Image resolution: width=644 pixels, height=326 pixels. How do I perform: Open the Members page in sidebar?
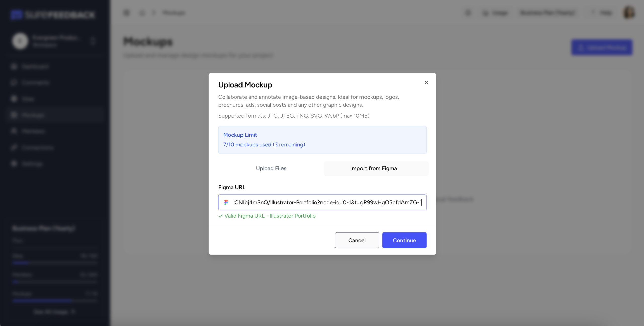(x=33, y=131)
